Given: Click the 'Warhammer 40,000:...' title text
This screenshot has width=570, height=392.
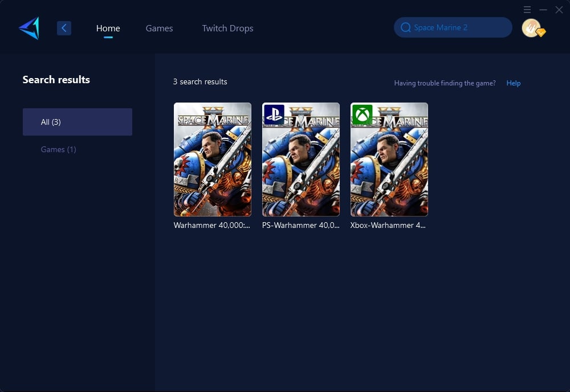Looking at the screenshot, I should pos(212,225).
